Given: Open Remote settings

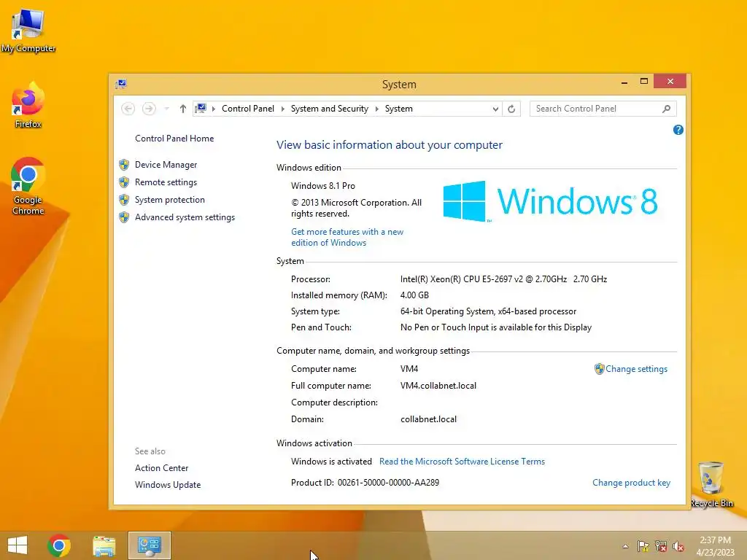Looking at the screenshot, I should (166, 182).
